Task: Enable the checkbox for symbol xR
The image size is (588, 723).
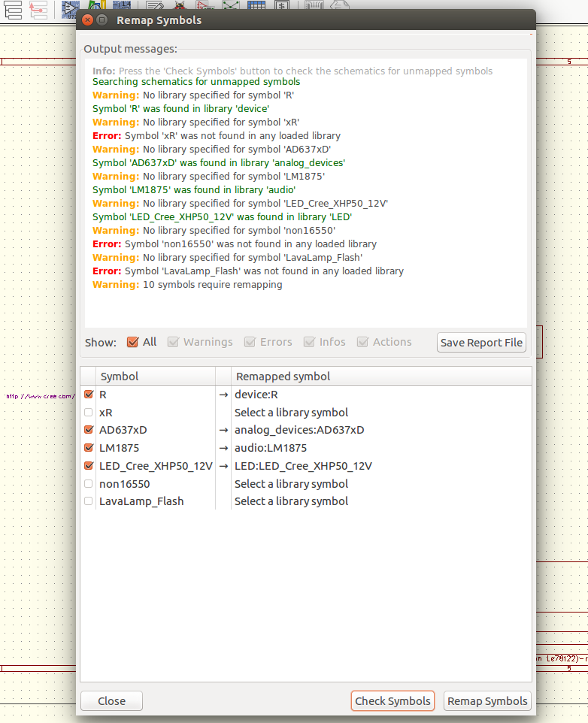Action: (x=89, y=413)
